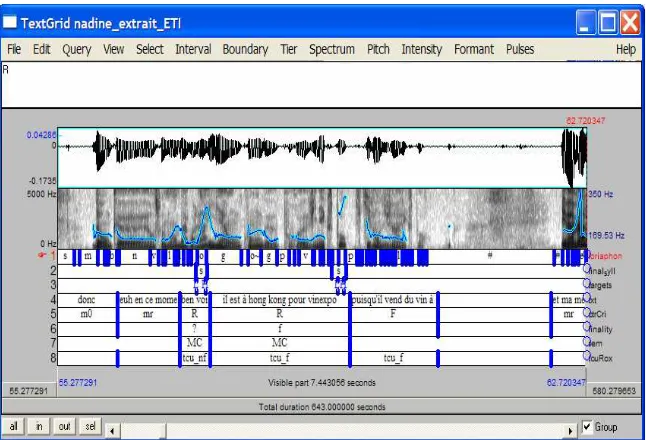Select interval 'f' in tier 6
Viewport: 646px width, 440px height.
click(x=280, y=329)
